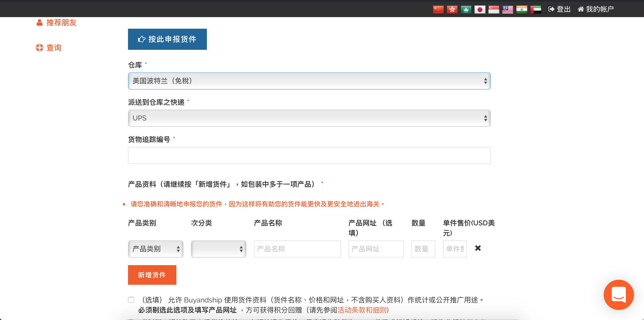The width and height of the screenshot is (644, 320).
Task: Click the UAE flag icon
Action: click(535, 10)
